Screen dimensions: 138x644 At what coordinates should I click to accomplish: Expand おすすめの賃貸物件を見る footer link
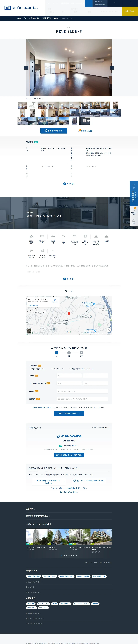pyautogui.click(x=38, y=516)
